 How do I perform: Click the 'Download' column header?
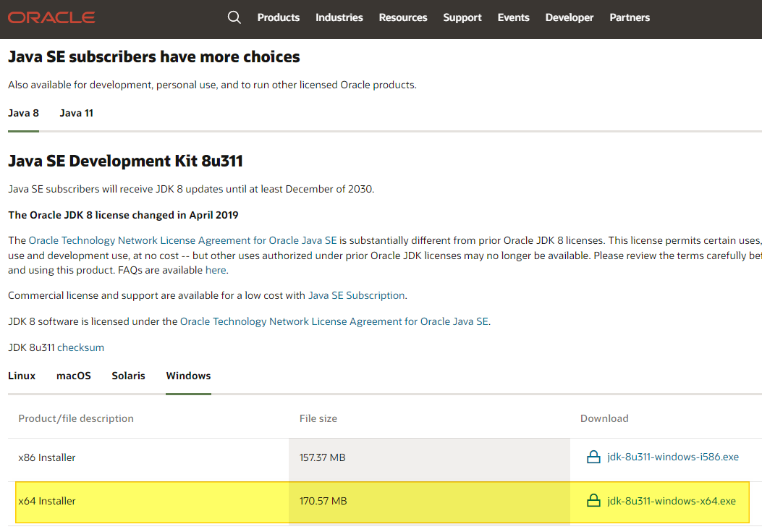604,418
